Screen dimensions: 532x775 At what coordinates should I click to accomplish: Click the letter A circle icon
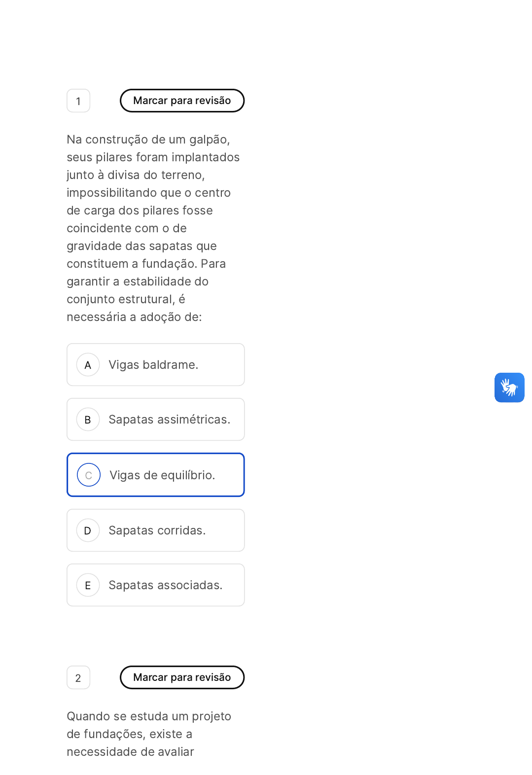pyautogui.click(x=88, y=365)
